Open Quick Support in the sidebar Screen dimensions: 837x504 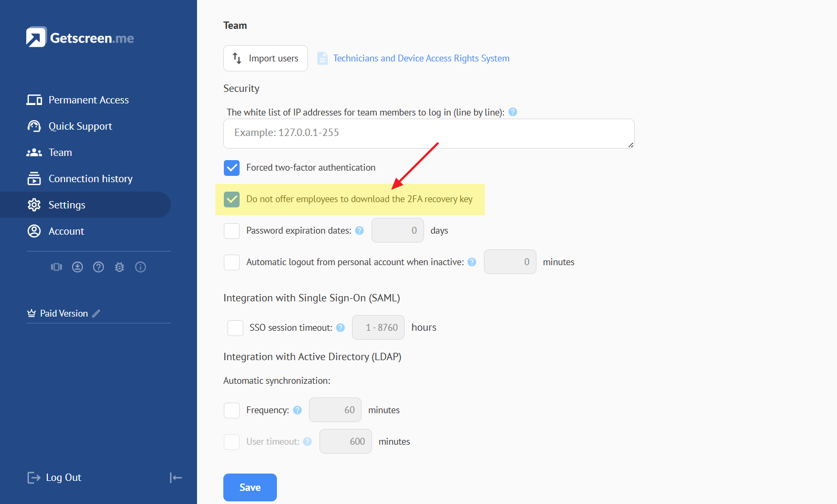click(x=80, y=126)
